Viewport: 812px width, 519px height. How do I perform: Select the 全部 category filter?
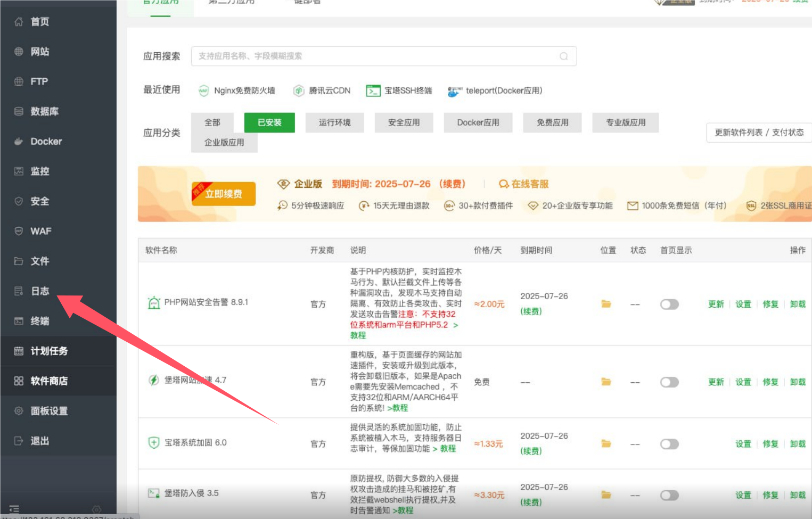click(212, 122)
